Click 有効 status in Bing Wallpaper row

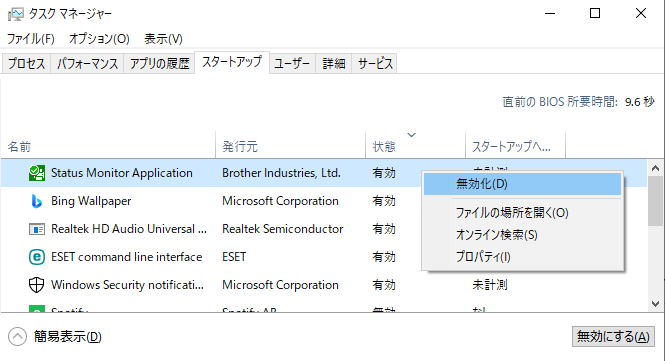(384, 201)
